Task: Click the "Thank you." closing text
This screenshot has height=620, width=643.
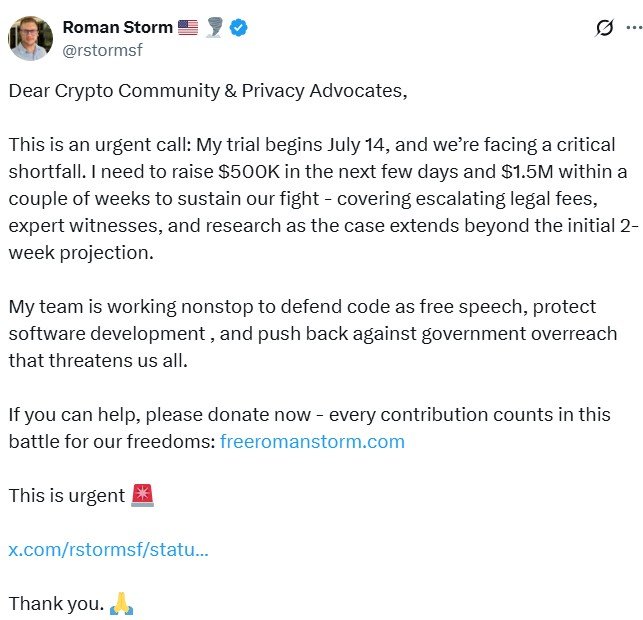Action: click(x=55, y=603)
